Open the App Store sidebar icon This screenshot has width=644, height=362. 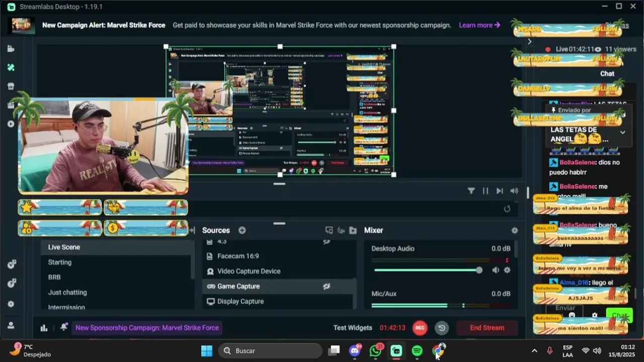point(11,86)
